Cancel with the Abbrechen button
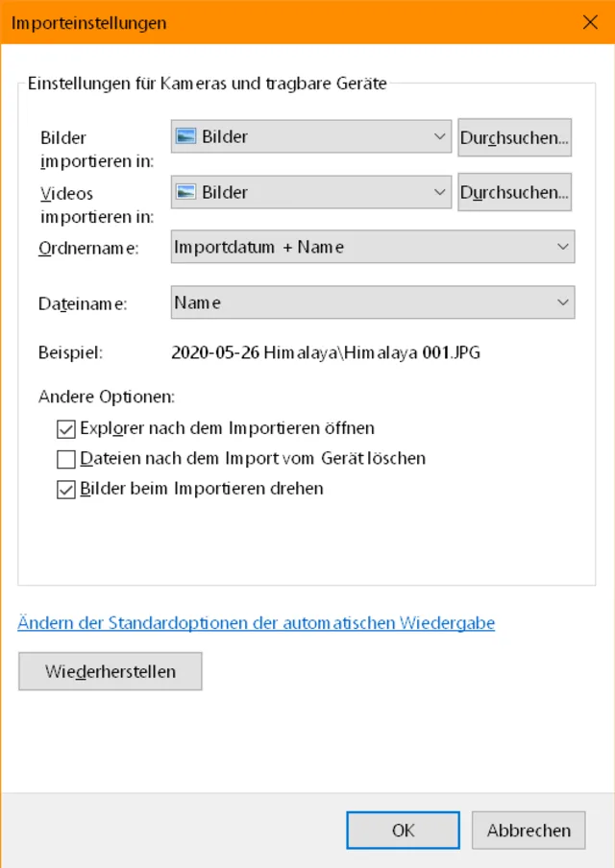 tap(529, 831)
